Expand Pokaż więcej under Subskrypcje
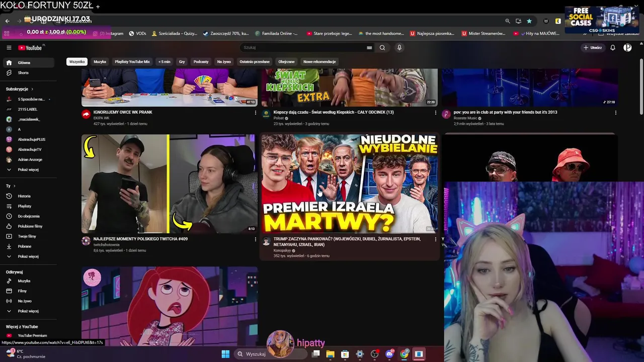Image resolution: width=644 pixels, height=362 pixels. click(28, 170)
